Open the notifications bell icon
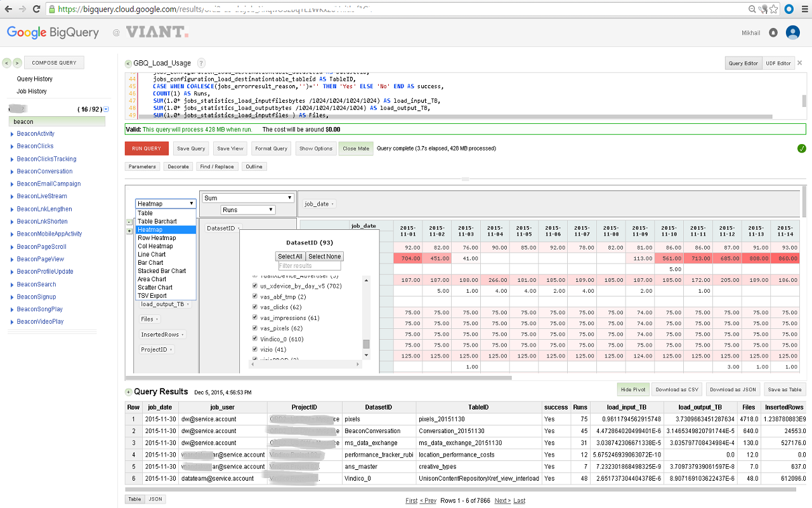The image size is (812, 508). 773,32
